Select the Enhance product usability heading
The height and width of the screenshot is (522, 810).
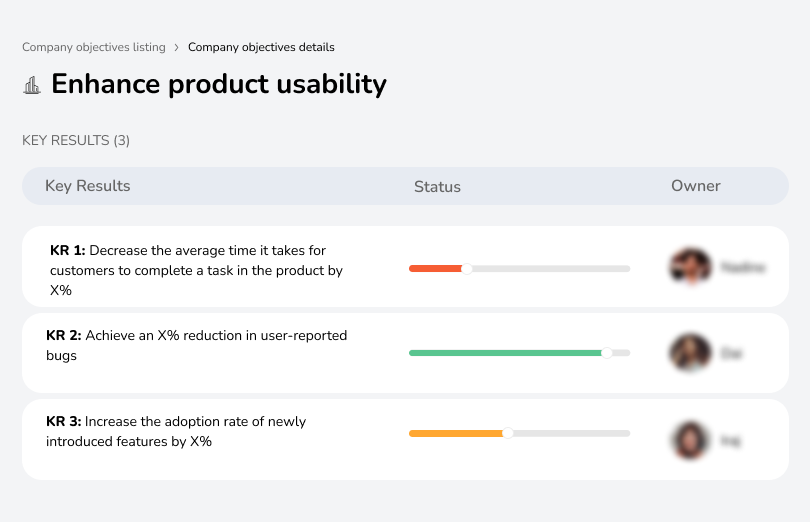(x=219, y=84)
